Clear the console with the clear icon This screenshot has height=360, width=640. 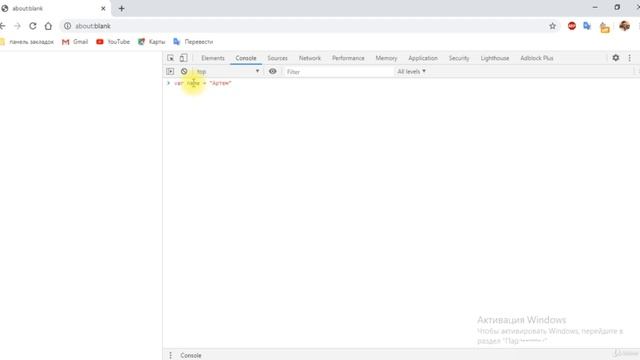click(184, 71)
